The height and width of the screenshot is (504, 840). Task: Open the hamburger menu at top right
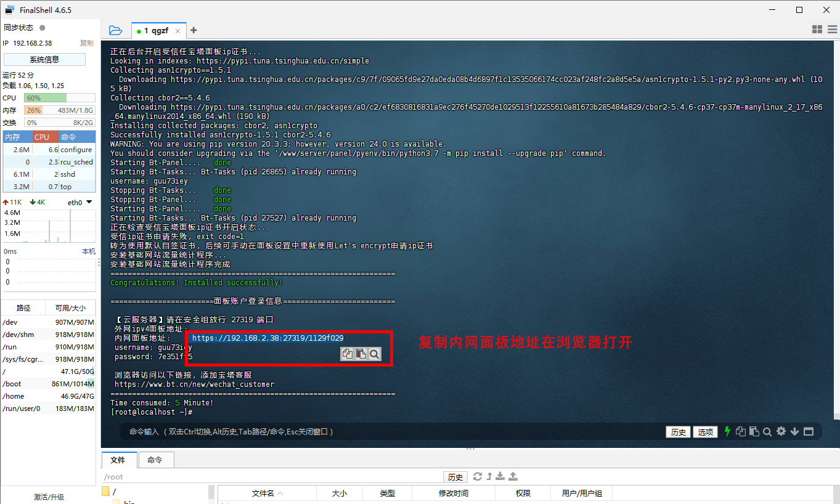tap(831, 30)
